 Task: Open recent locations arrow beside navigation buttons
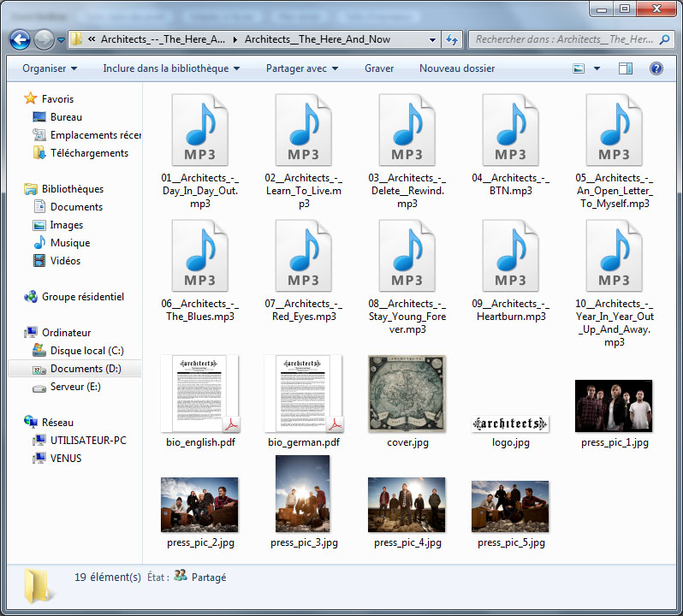click(62, 40)
